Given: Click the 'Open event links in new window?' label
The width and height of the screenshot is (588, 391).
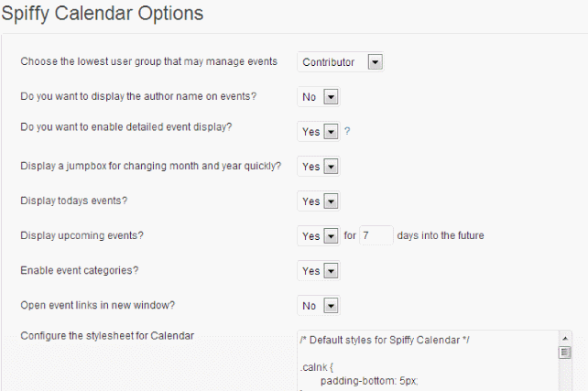Looking at the screenshot, I should [x=97, y=305].
